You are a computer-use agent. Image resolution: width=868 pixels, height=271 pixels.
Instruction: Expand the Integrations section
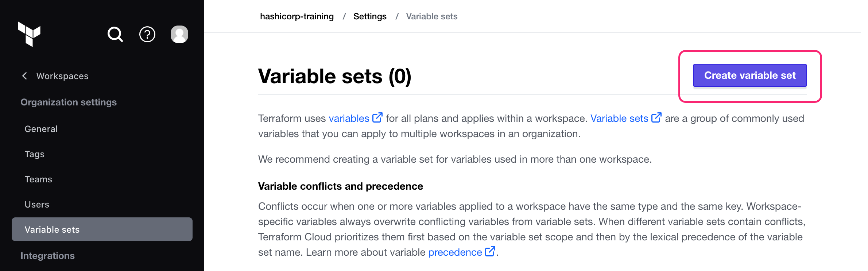point(47,255)
